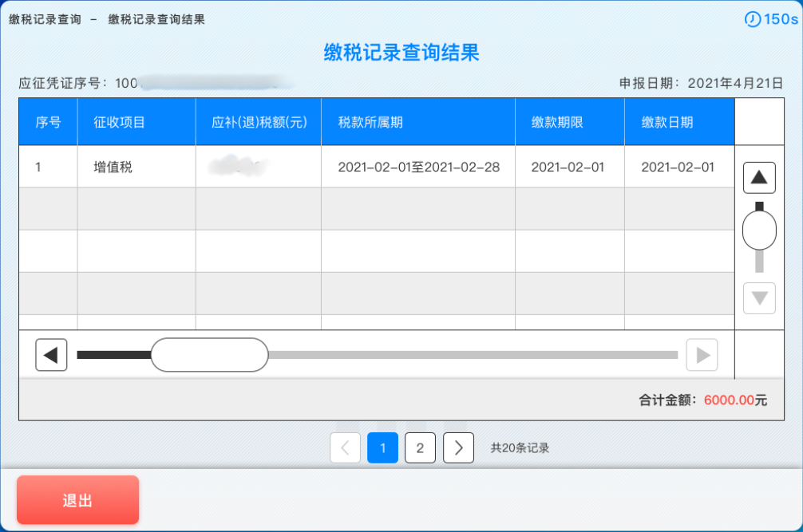The height and width of the screenshot is (532, 803).
Task: Click the vertical scrollbar thumb knob
Action: [758, 229]
